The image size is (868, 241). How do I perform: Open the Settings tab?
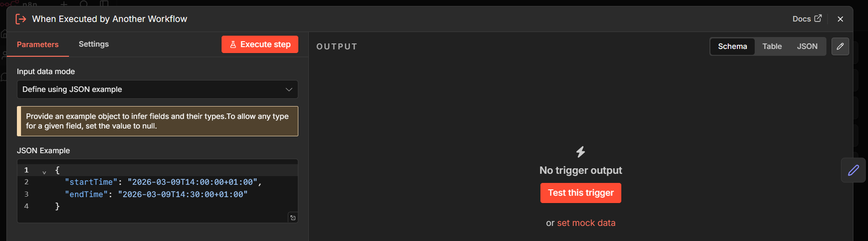click(x=94, y=44)
